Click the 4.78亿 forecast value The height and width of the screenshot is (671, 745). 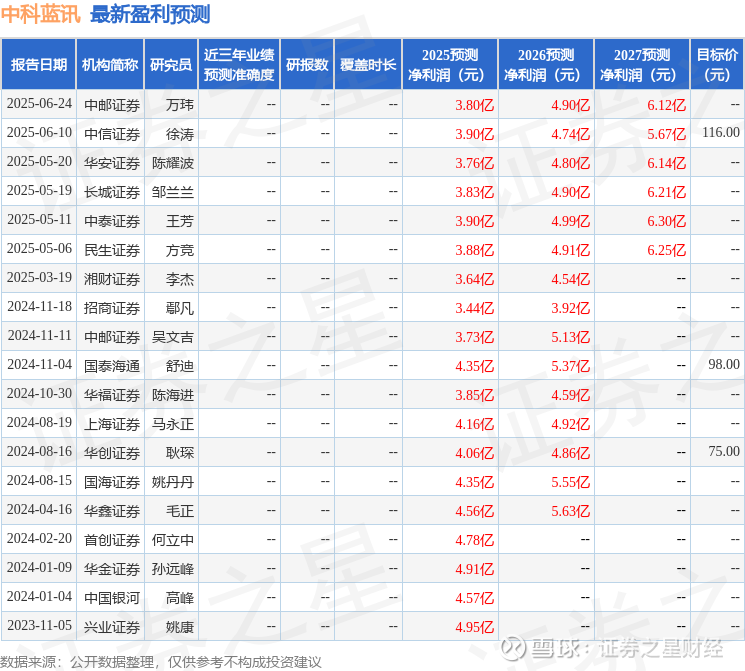pyautogui.click(x=475, y=540)
